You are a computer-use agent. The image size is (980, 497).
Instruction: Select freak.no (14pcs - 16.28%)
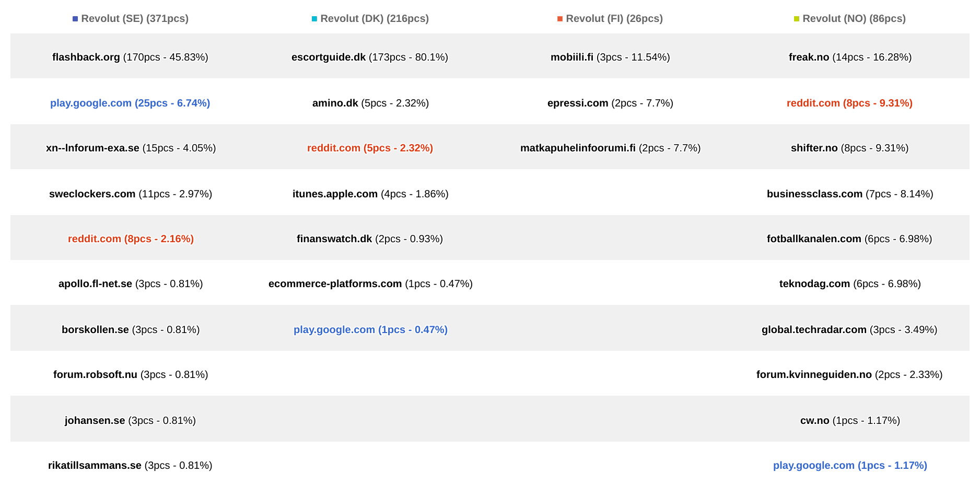[850, 57]
